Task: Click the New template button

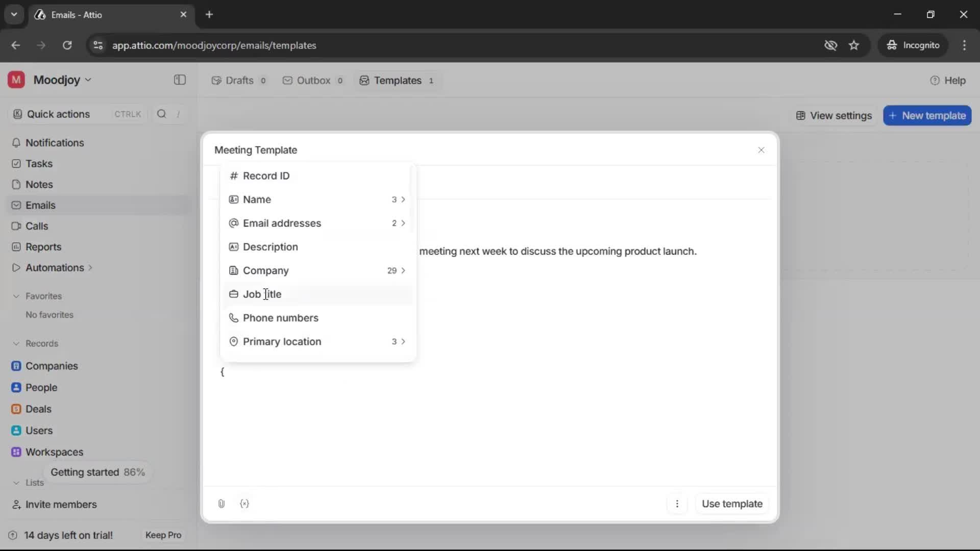Action: tap(927, 115)
